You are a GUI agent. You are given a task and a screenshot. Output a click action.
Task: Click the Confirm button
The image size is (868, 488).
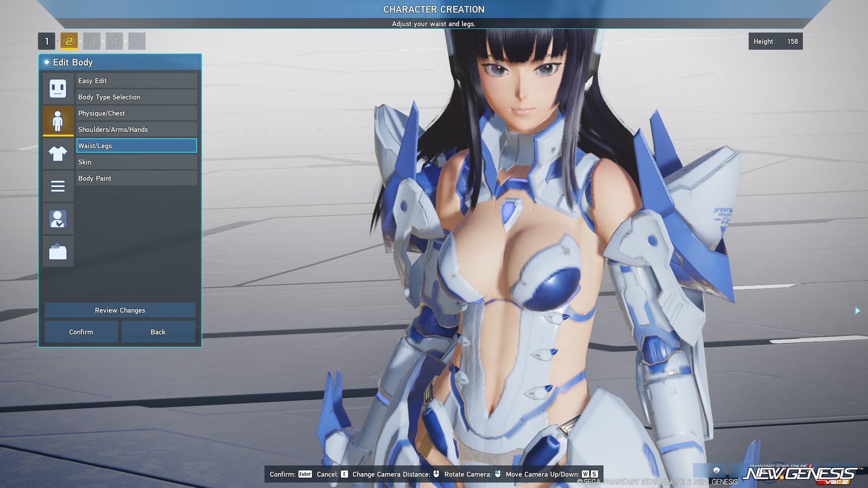pyautogui.click(x=81, y=332)
